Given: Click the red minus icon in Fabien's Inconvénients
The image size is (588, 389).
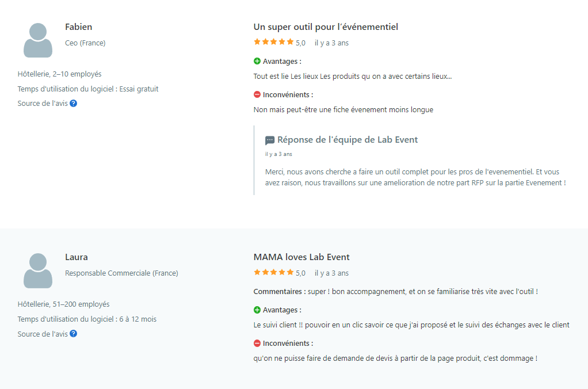Looking at the screenshot, I should 257,94.
